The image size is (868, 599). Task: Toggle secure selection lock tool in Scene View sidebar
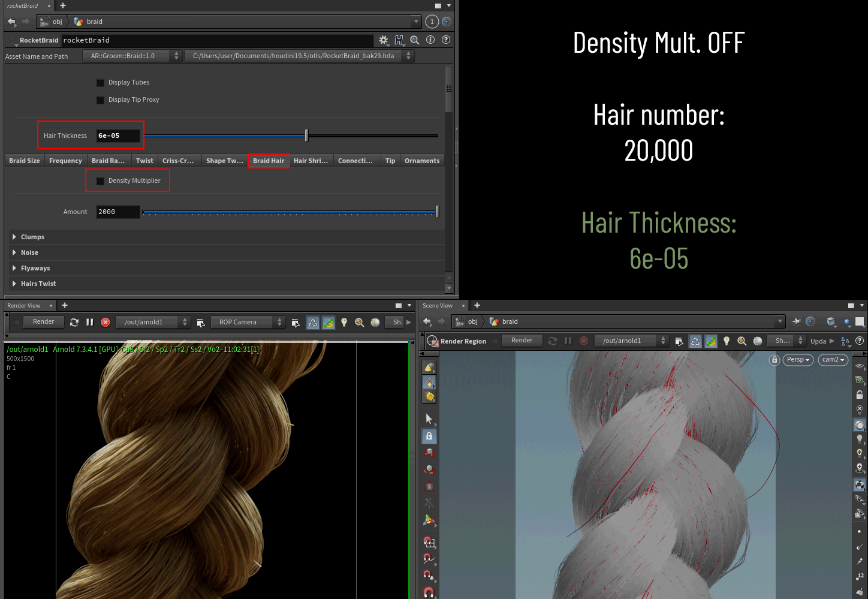(429, 436)
